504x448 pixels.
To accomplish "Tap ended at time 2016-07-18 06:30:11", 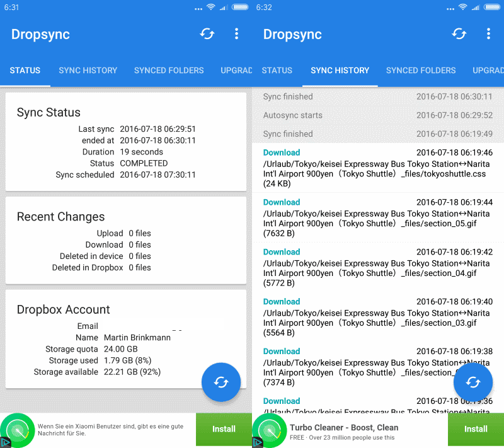I will pyautogui.click(x=158, y=141).
